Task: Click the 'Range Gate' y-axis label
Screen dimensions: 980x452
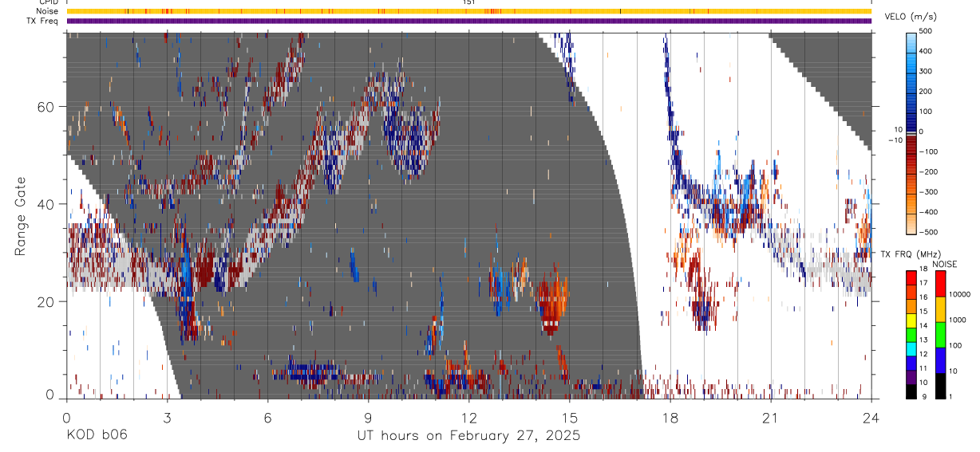Action: [22, 216]
